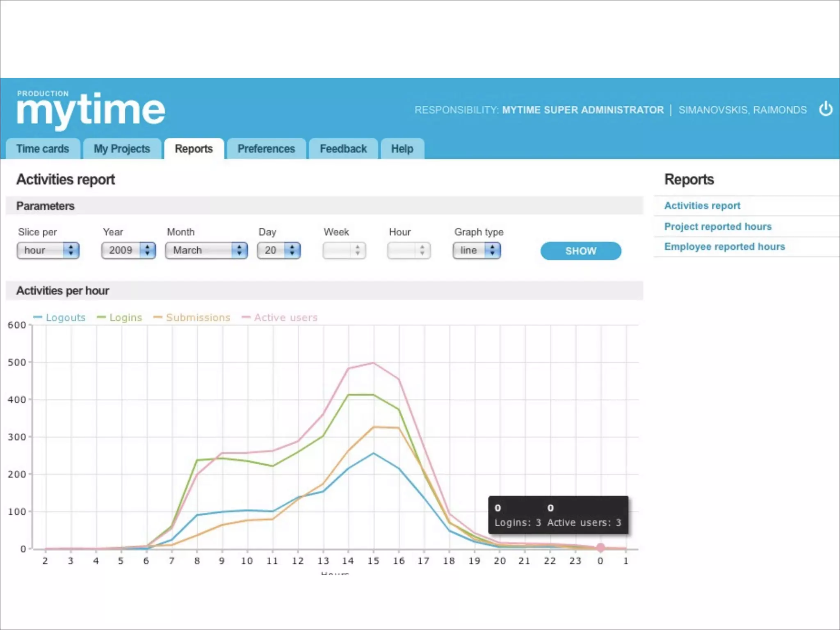Open the Slice per hour dropdown
The height and width of the screenshot is (630, 840).
48,250
